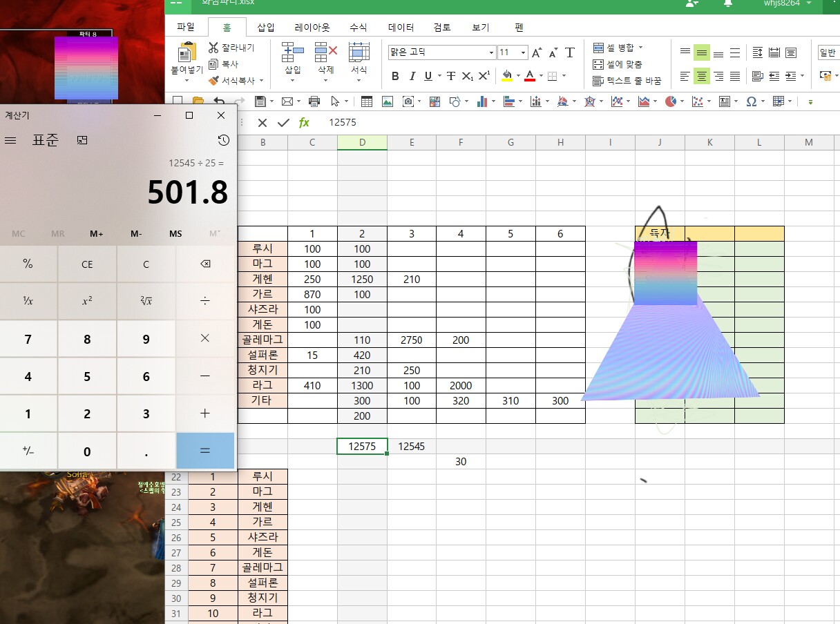
Task: Click the fx insert function icon
Action: click(x=304, y=123)
